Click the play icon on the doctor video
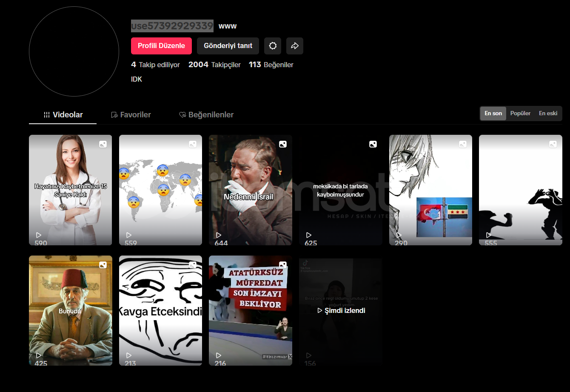570x392 pixels. point(39,235)
